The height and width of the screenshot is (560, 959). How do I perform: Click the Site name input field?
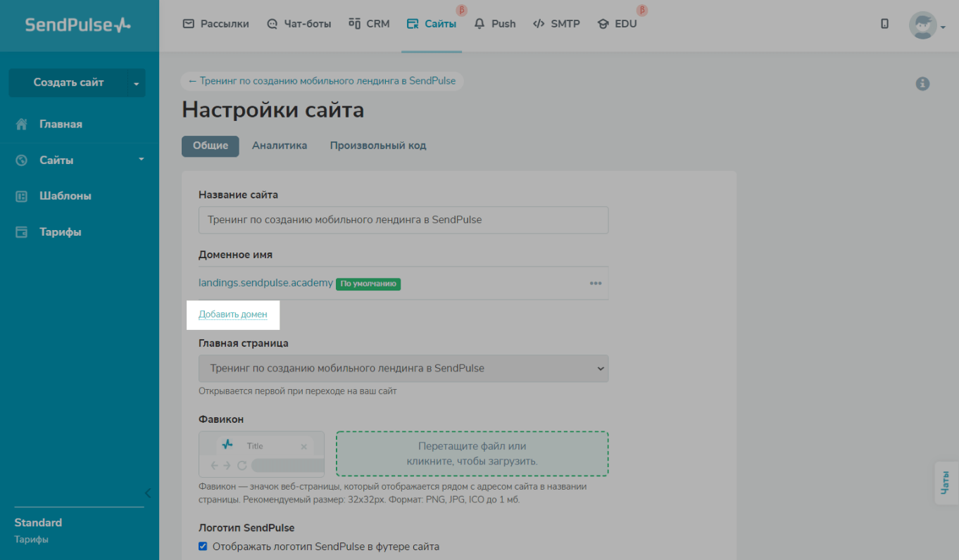coord(403,220)
